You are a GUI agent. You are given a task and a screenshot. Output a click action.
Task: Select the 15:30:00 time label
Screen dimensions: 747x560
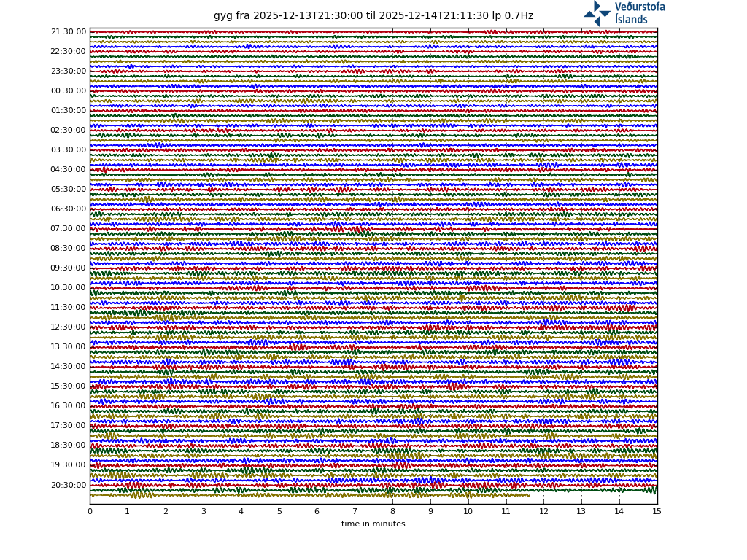point(69,386)
